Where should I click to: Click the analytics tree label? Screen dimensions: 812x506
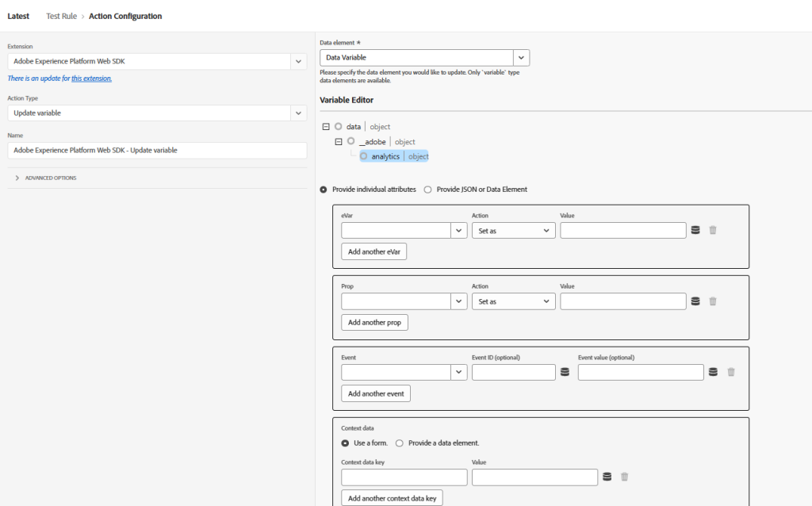pos(385,156)
